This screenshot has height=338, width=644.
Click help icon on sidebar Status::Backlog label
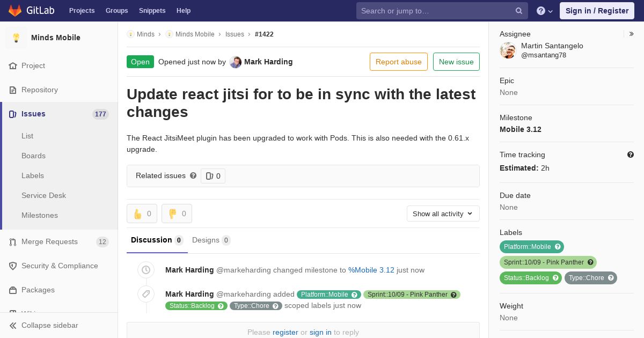coord(555,278)
